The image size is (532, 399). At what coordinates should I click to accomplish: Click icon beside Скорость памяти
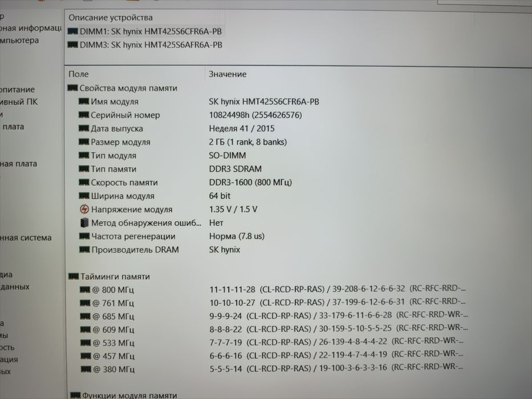point(84,182)
